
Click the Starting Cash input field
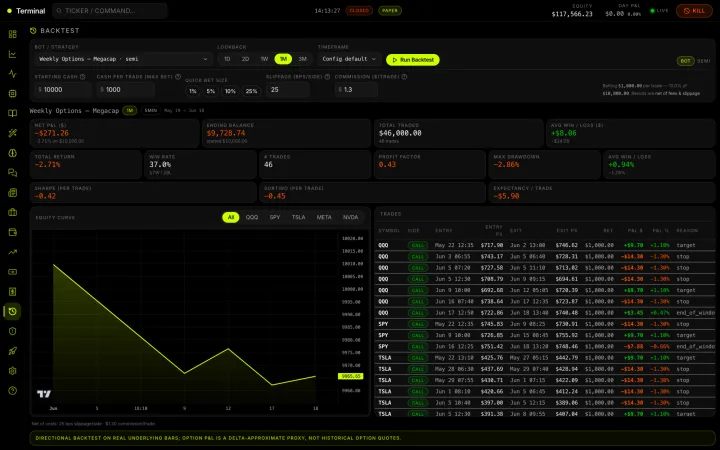(x=63, y=90)
